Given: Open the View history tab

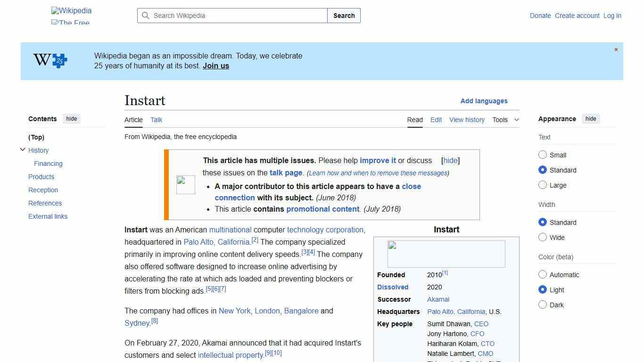Looking at the screenshot, I should [467, 120].
